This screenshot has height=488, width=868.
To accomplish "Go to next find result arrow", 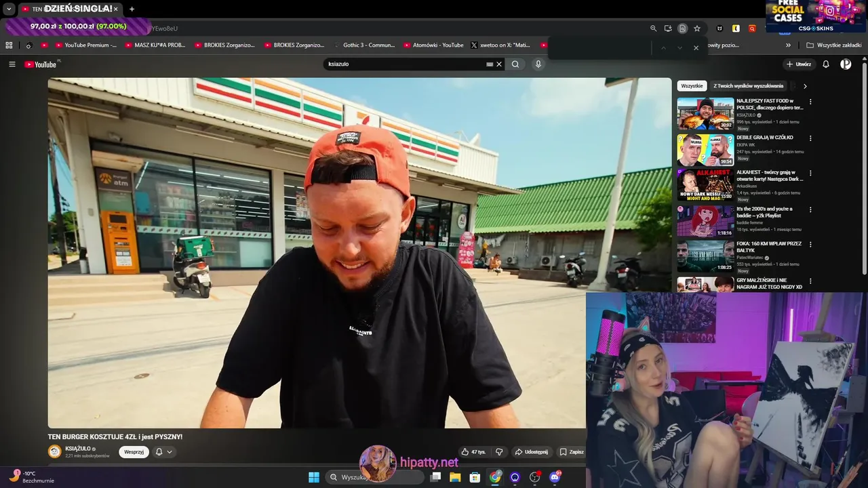I will [x=679, y=48].
